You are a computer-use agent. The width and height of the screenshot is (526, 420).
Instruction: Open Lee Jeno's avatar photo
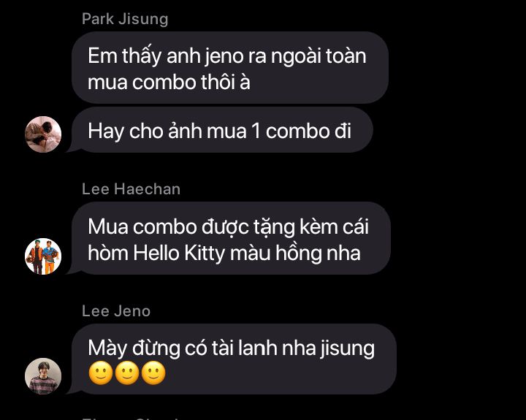click(x=43, y=375)
